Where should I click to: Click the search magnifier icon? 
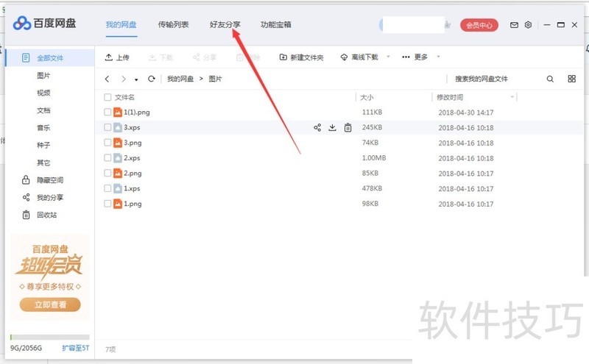(550, 79)
